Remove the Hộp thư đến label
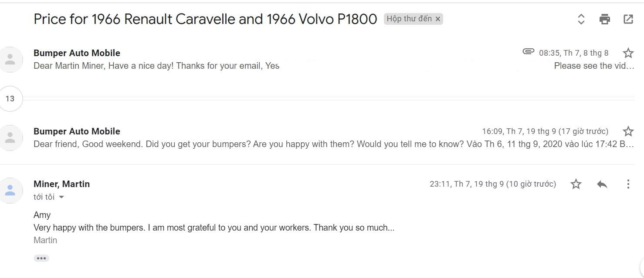The height and width of the screenshot is (278, 644). (438, 19)
